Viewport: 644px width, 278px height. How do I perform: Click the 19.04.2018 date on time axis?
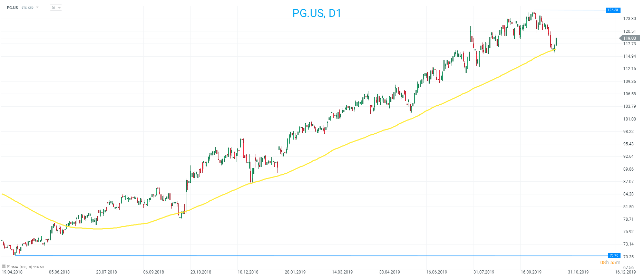pos(12,272)
